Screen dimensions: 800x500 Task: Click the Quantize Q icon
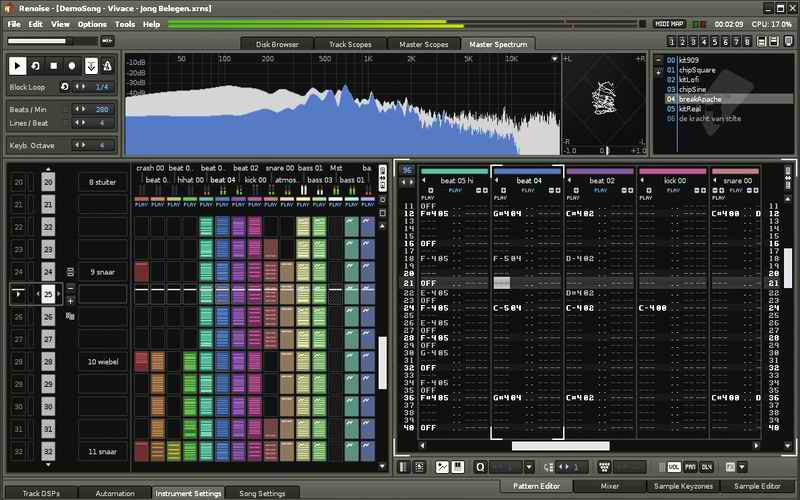click(x=480, y=467)
